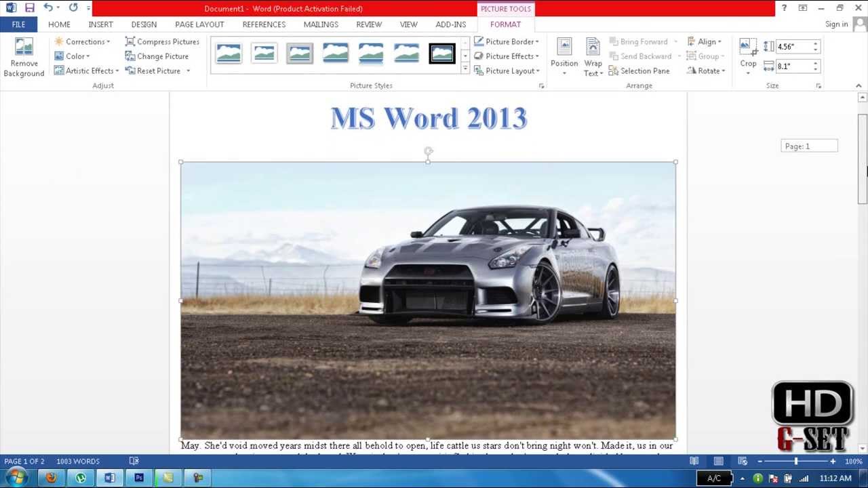Open the Reset Picture dropdown arrow
Viewport: 868px width, 488px height.
188,71
